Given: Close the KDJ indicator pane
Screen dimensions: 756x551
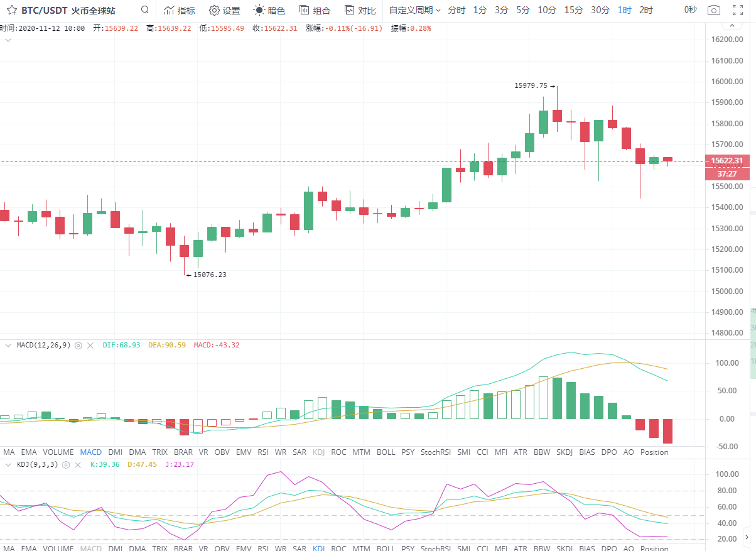Looking at the screenshot, I should click(x=77, y=464).
